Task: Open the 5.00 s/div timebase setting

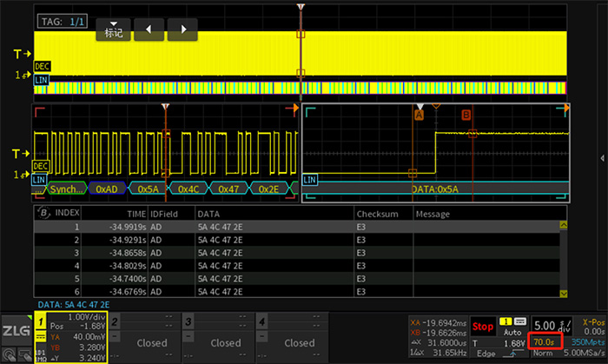Action: (x=552, y=327)
